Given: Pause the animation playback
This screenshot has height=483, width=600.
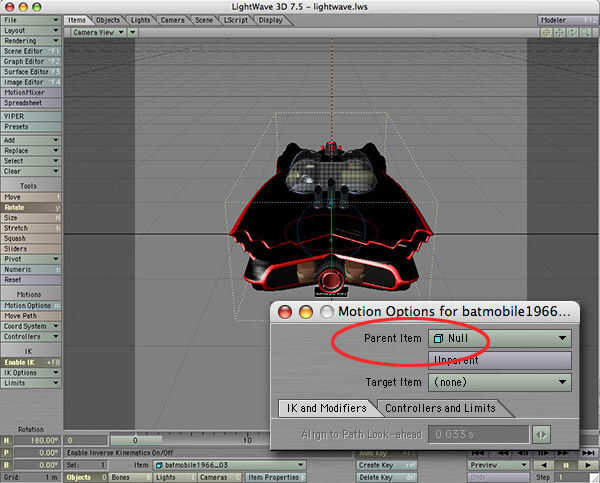Looking at the screenshot, I should pyautogui.click(x=566, y=465).
